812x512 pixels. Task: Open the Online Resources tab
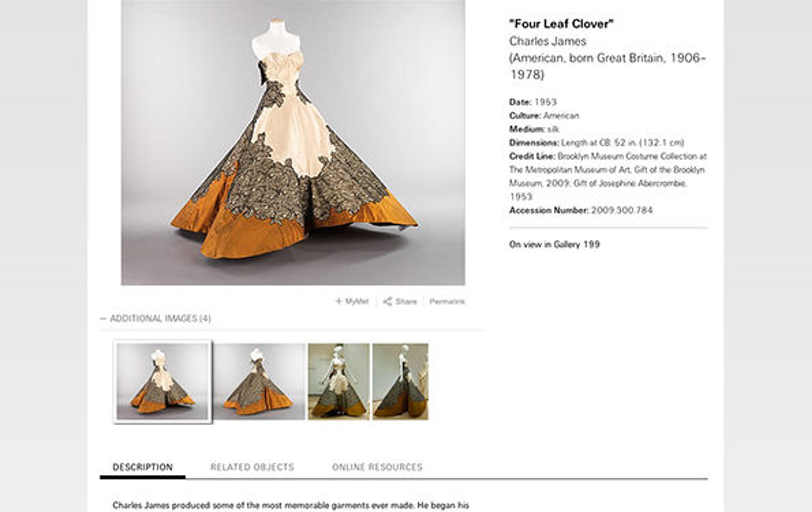pos(377,467)
